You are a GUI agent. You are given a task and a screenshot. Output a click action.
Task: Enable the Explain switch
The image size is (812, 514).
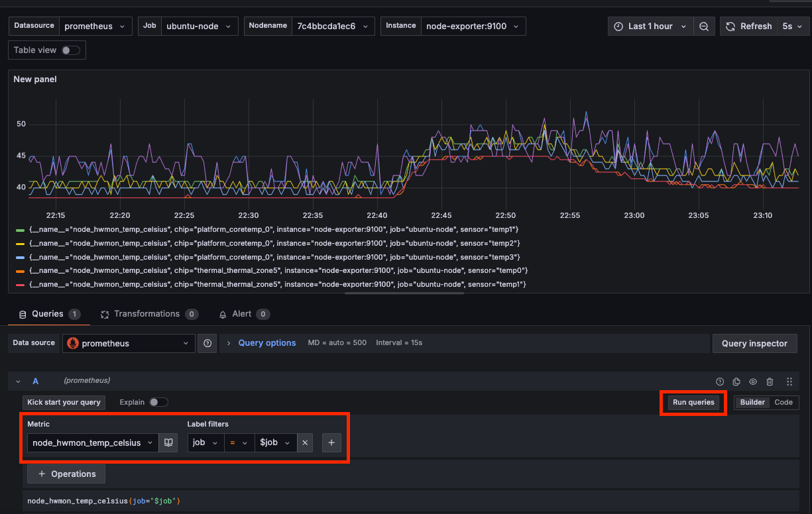pyautogui.click(x=158, y=402)
